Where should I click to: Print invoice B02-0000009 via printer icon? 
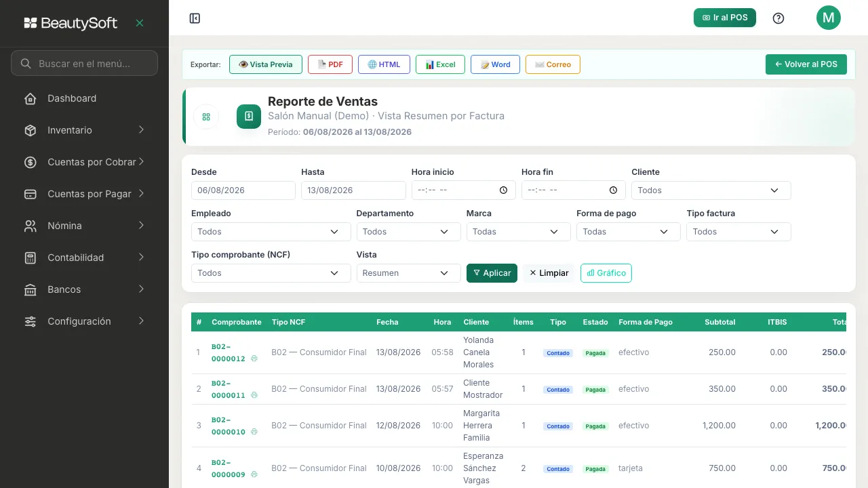(254, 474)
